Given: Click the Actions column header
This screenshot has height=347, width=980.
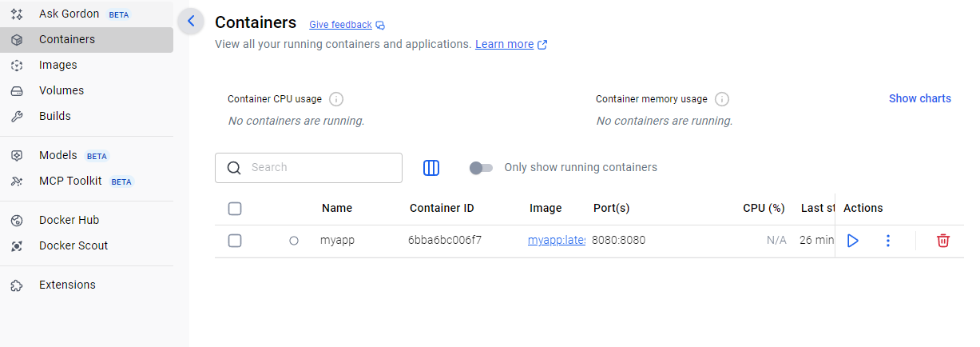Looking at the screenshot, I should [863, 208].
